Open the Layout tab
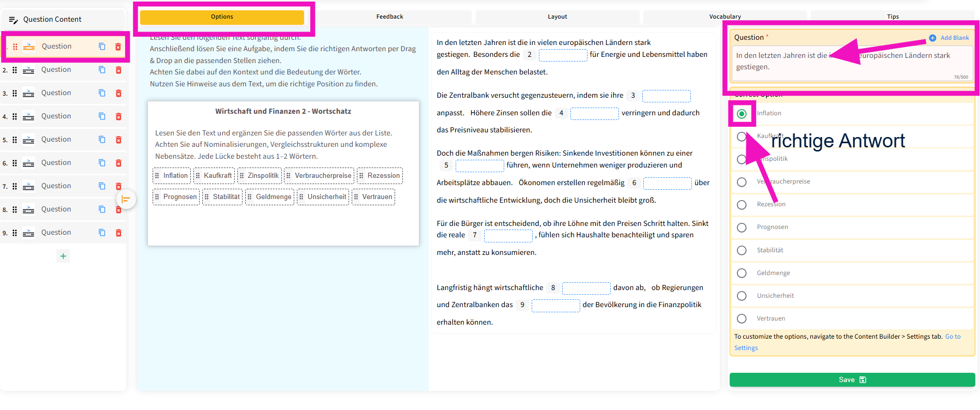 click(x=557, y=17)
